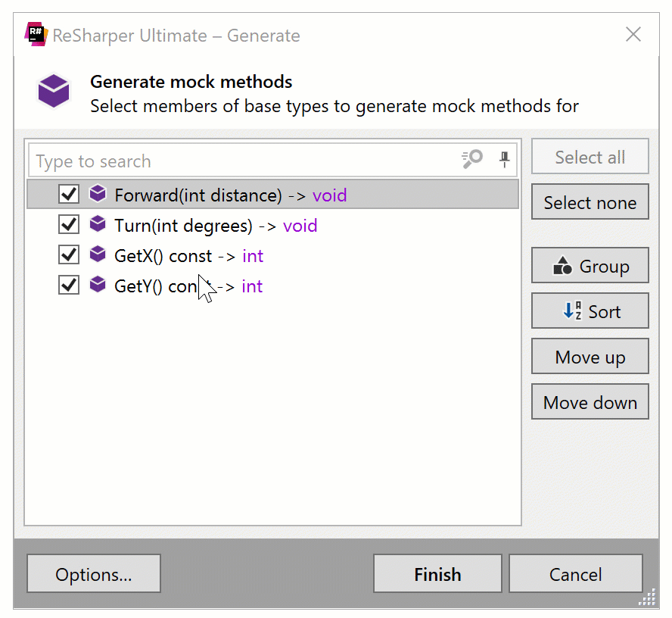Click the search options magnifier icon
The width and height of the screenshot is (672, 618).
(472, 159)
